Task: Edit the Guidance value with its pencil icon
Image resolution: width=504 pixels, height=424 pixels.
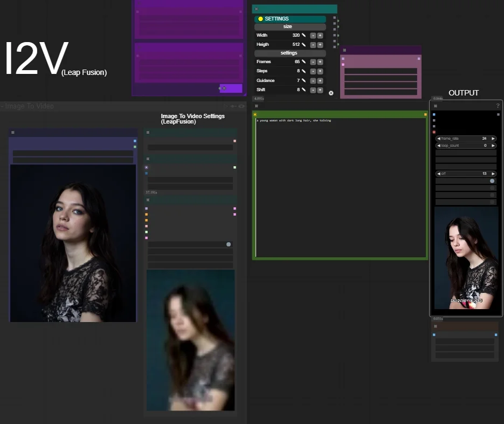Action: 303,80
